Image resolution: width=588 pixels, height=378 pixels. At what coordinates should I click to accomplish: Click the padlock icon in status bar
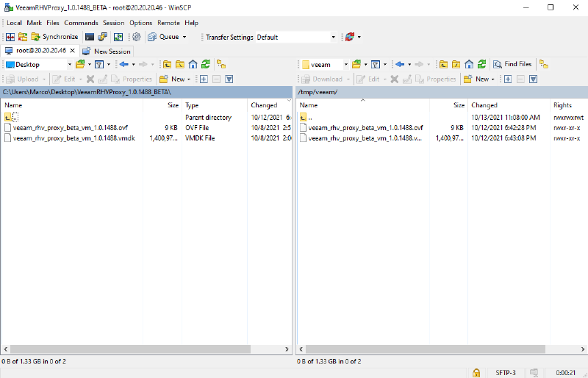coord(476,372)
